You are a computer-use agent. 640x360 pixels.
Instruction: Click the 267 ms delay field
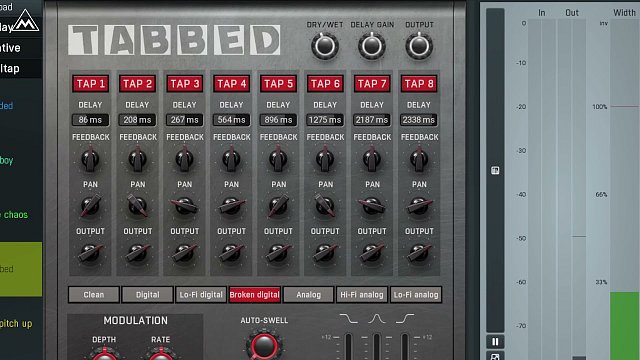pos(184,120)
